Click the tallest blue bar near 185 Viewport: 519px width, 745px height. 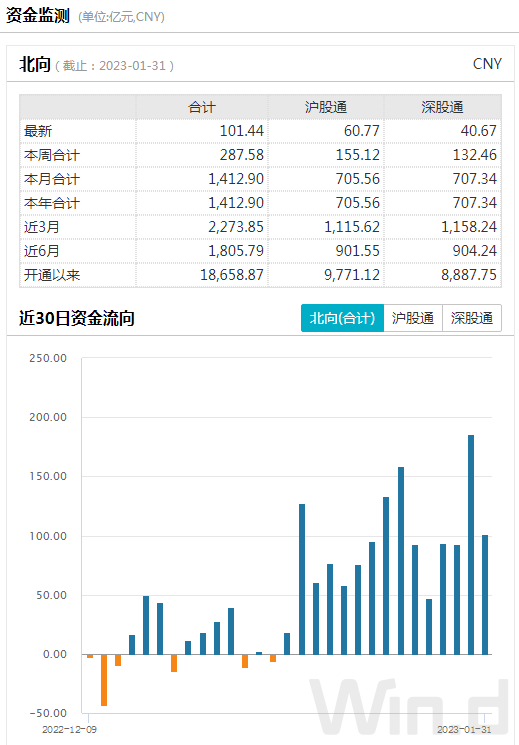(x=471, y=544)
